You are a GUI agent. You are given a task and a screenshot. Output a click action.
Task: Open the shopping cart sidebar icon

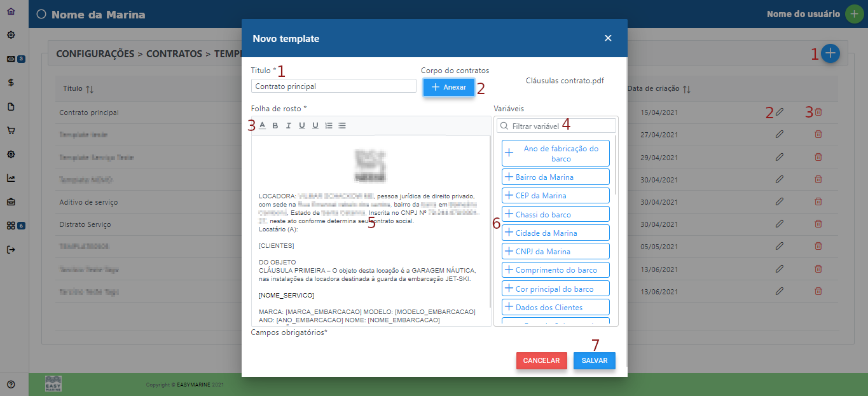11,131
